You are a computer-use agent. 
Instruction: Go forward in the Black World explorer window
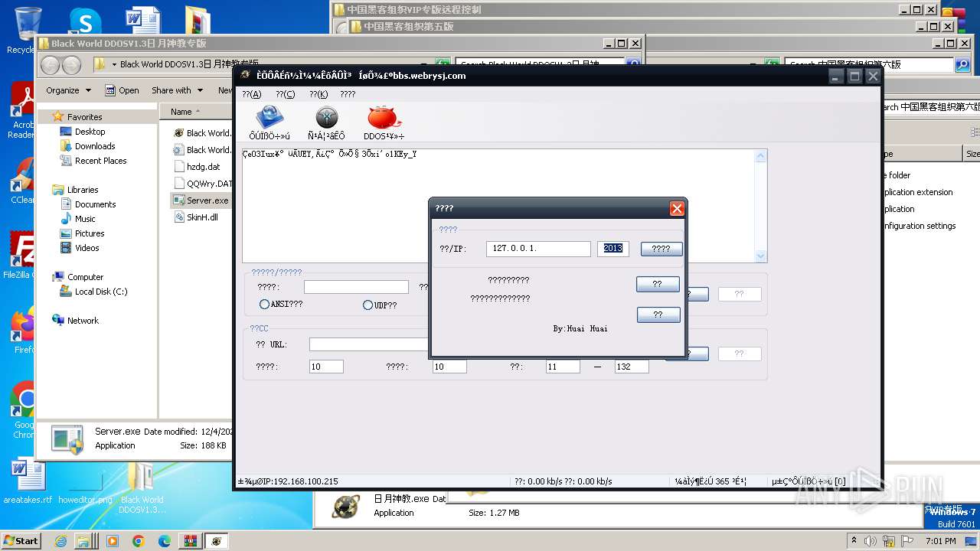[71, 65]
